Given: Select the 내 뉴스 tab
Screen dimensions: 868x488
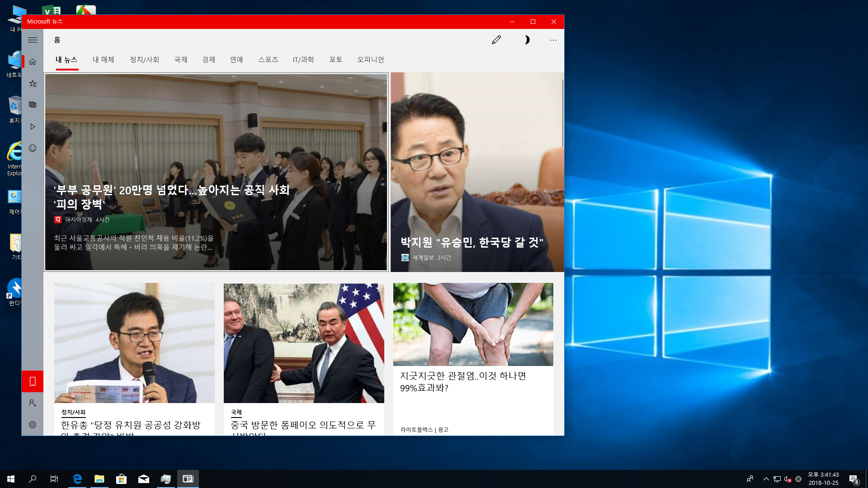Looking at the screenshot, I should coord(66,60).
